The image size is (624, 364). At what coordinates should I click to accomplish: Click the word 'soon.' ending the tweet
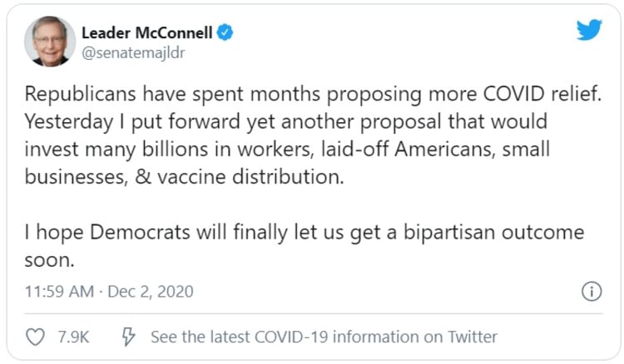coord(50,260)
